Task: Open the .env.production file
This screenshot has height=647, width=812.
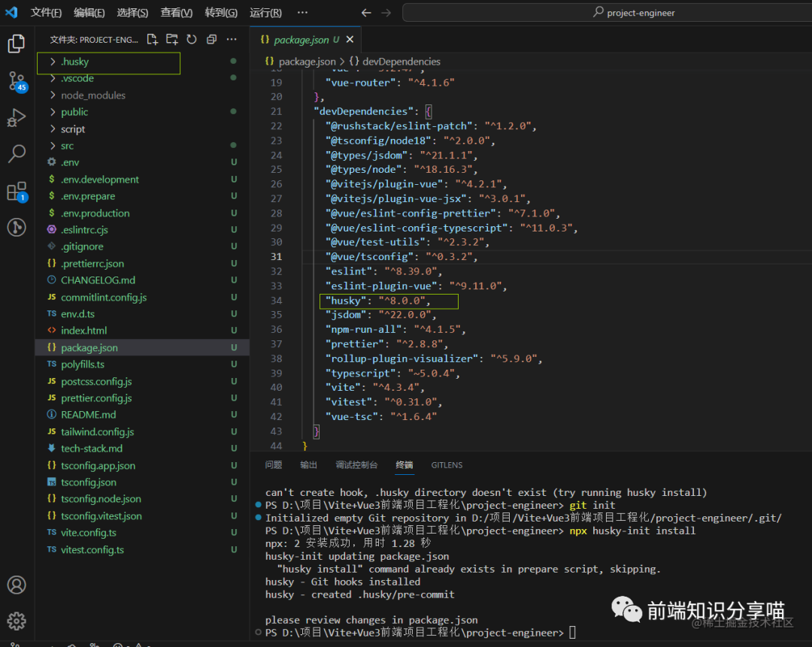Action: point(142,213)
